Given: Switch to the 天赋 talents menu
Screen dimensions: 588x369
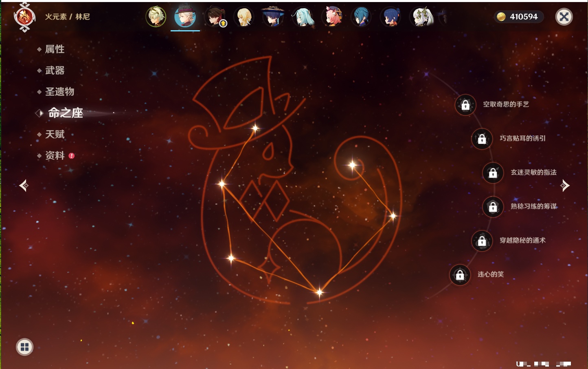Looking at the screenshot, I should (55, 134).
